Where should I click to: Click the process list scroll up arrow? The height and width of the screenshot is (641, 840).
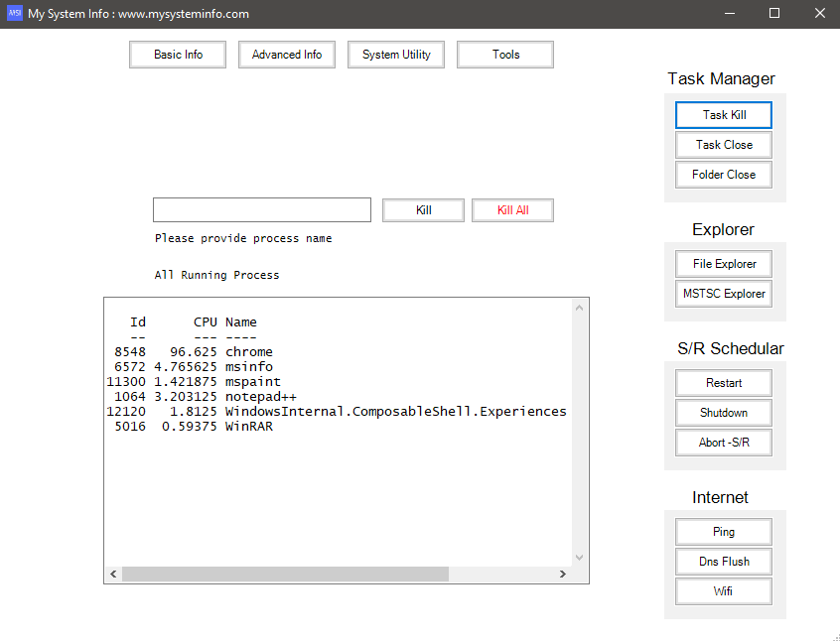[579, 308]
